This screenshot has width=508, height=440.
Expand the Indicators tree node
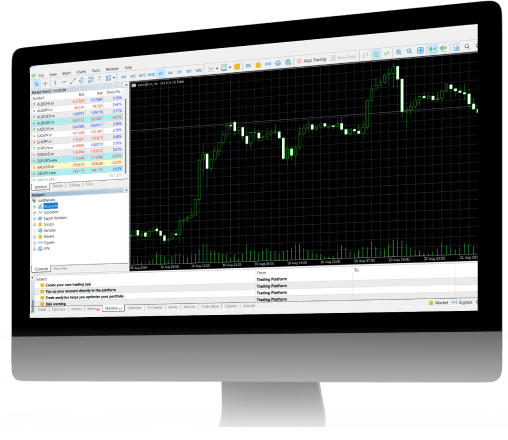click(x=35, y=213)
